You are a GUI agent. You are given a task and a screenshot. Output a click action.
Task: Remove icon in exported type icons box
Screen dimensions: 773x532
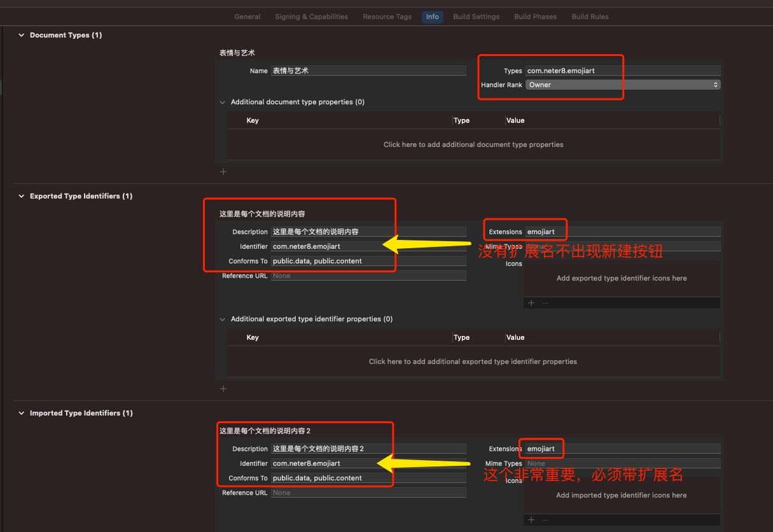click(x=545, y=303)
